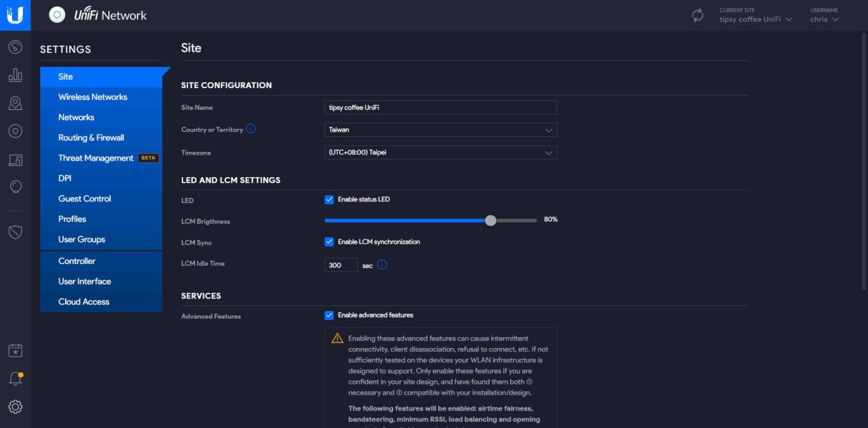Open the Settings gear icon
This screenshot has width=868, height=428.
tap(15, 406)
